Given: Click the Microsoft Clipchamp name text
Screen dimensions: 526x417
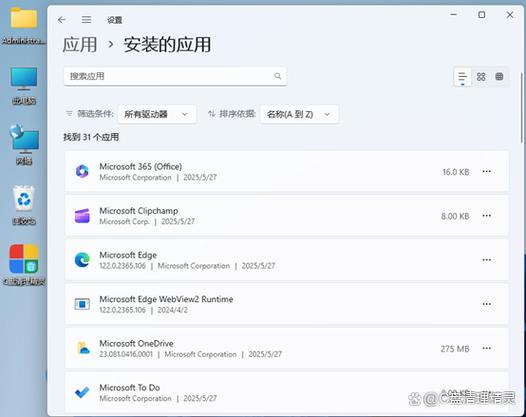Looking at the screenshot, I should [139, 211].
